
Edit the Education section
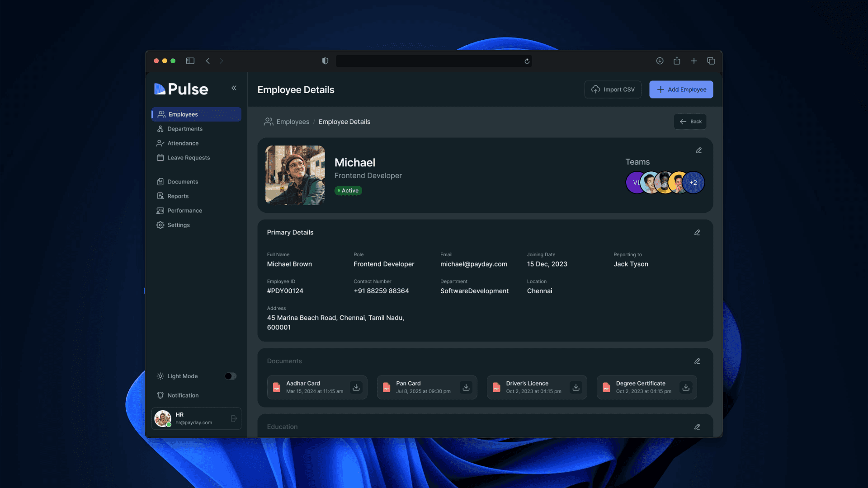(x=697, y=427)
